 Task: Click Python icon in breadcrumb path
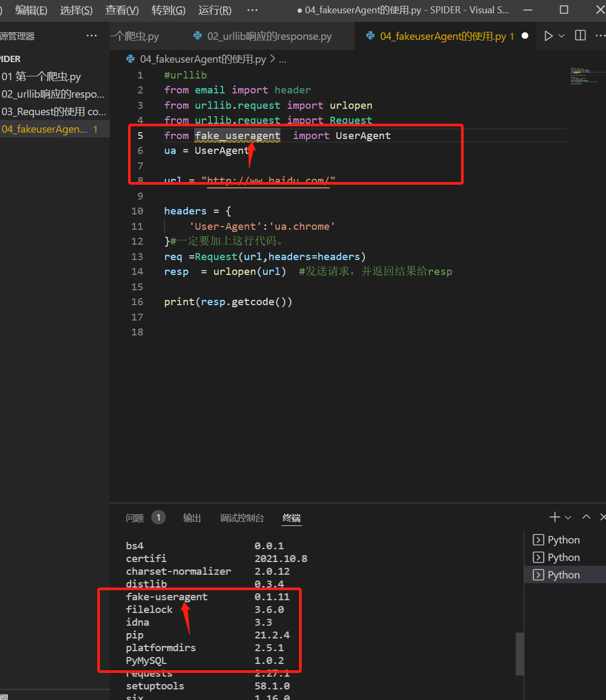(x=131, y=59)
